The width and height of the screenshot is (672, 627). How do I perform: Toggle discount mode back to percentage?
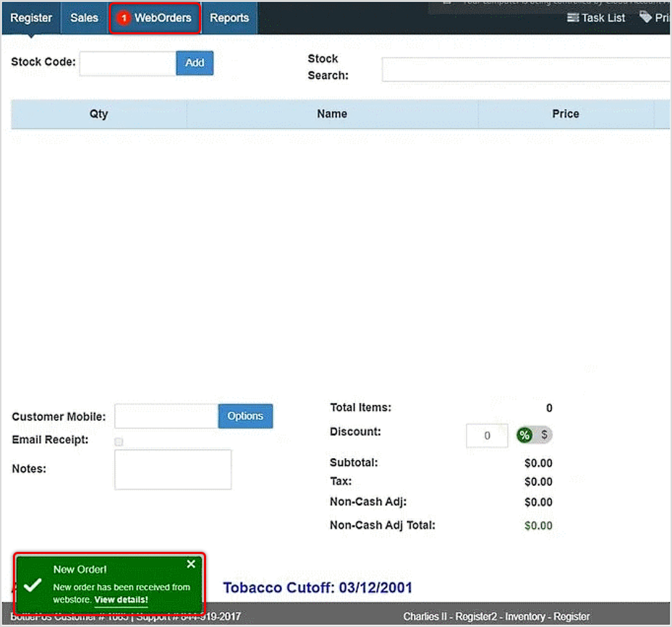tap(525, 434)
